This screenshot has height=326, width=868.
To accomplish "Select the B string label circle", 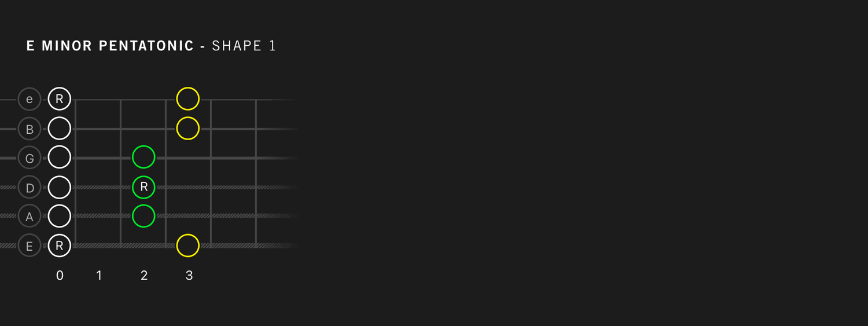I will click(30, 129).
